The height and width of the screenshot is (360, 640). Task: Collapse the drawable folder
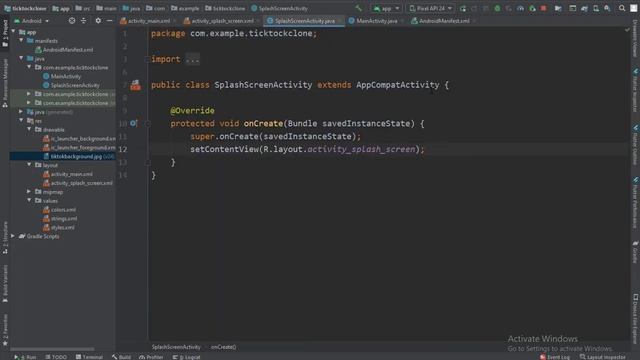click(29, 129)
